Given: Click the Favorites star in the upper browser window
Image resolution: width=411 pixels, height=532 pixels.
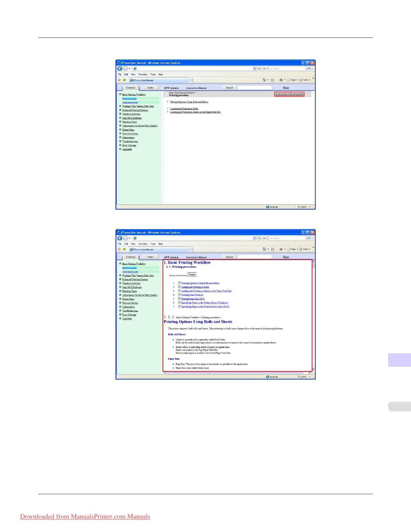Looking at the screenshot, I should (x=119, y=80).
